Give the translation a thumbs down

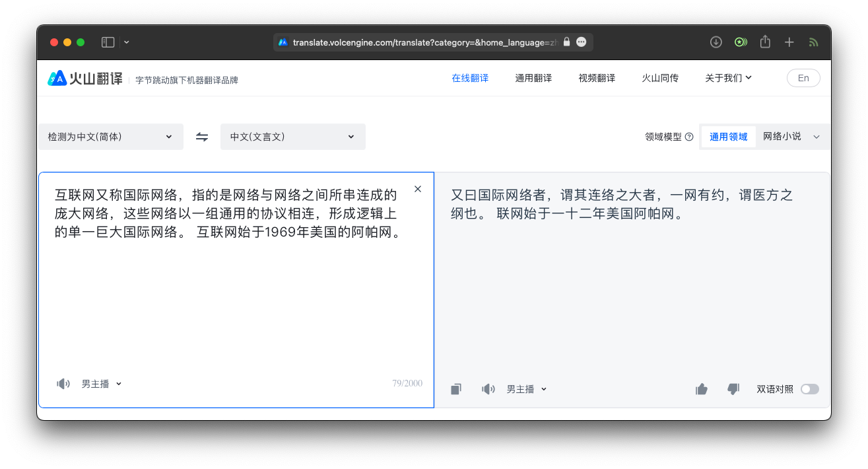point(733,388)
